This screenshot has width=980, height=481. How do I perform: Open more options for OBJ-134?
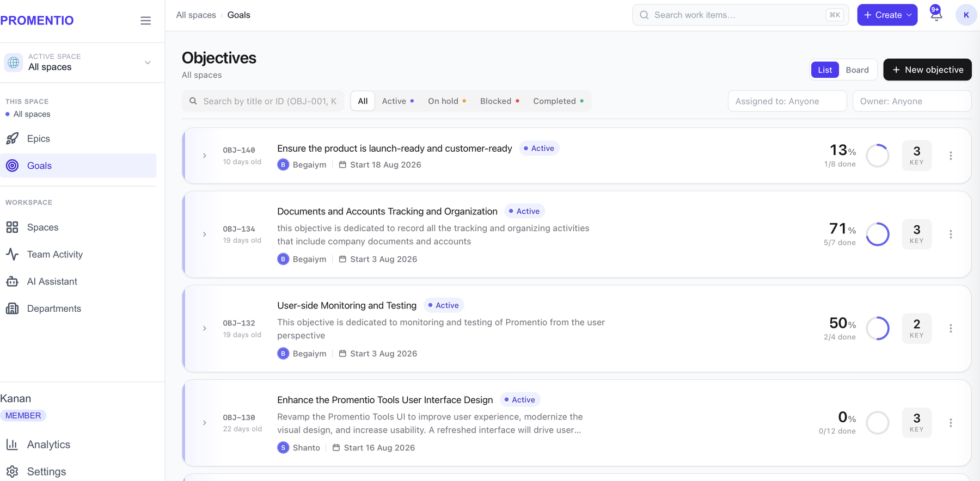tap(951, 234)
